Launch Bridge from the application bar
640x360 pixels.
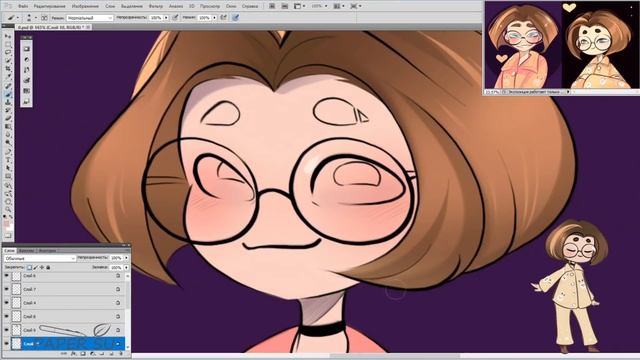pyautogui.click(x=272, y=6)
